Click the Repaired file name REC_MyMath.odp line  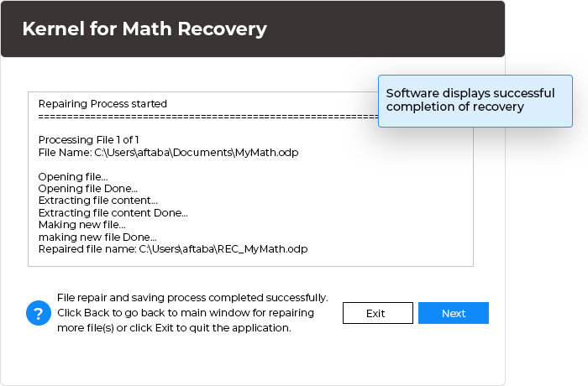pos(173,249)
